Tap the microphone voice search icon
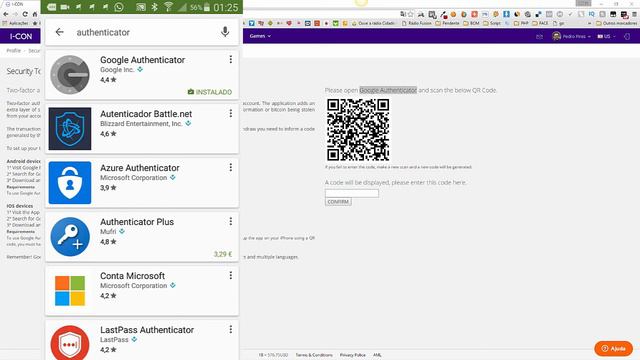The image size is (640, 360). point(225,32)
